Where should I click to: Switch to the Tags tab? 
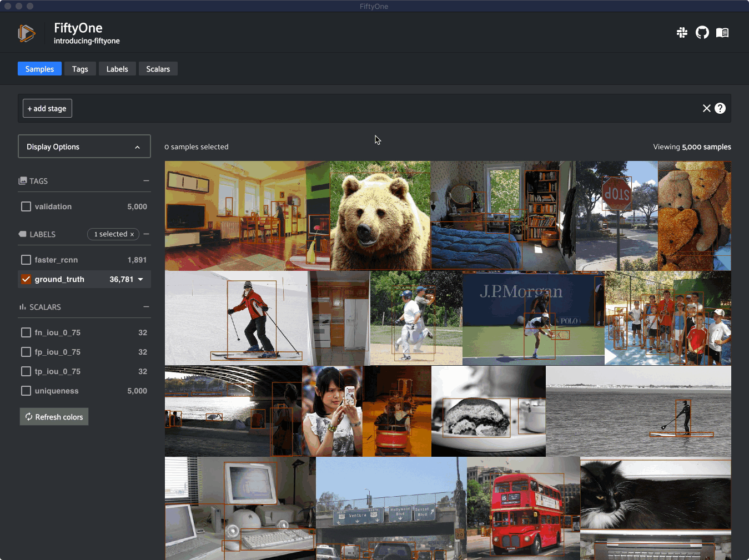click(80, 69)
